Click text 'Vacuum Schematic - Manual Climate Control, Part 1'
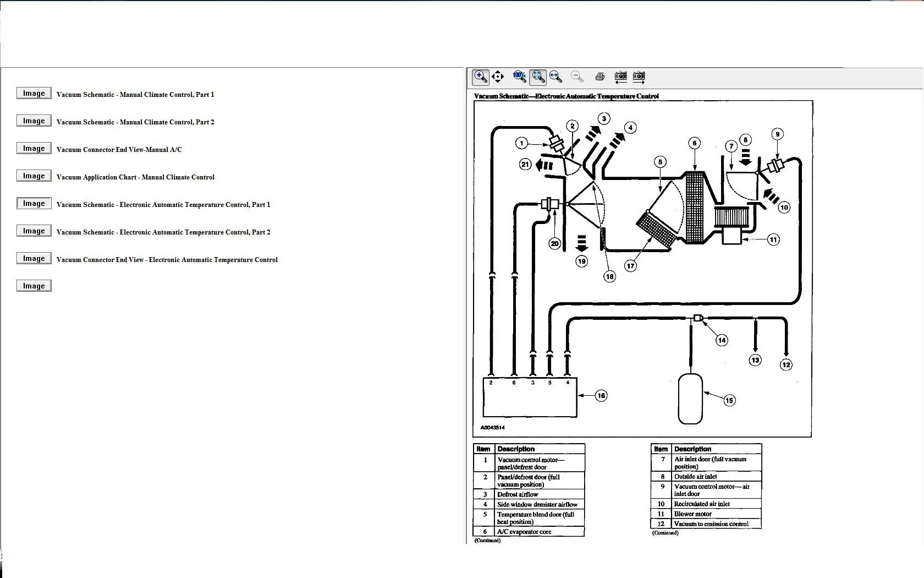 [x=135, y=95]
